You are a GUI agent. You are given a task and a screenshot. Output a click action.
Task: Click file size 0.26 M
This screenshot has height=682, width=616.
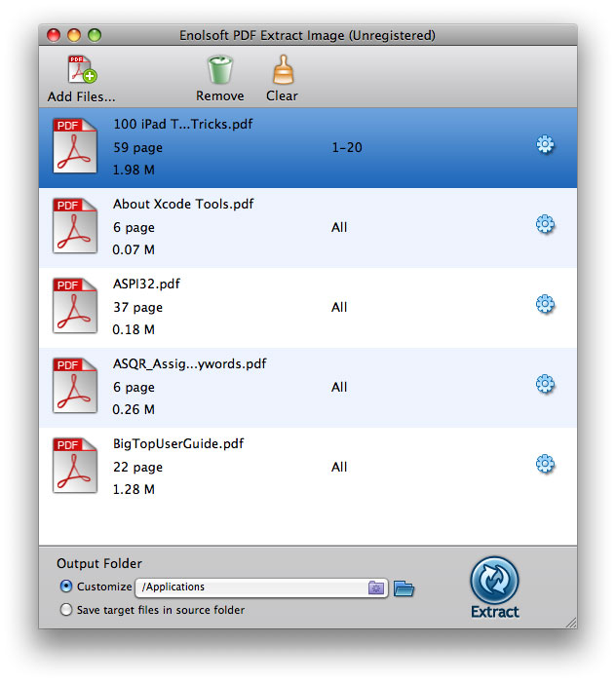tap(134, 409)
